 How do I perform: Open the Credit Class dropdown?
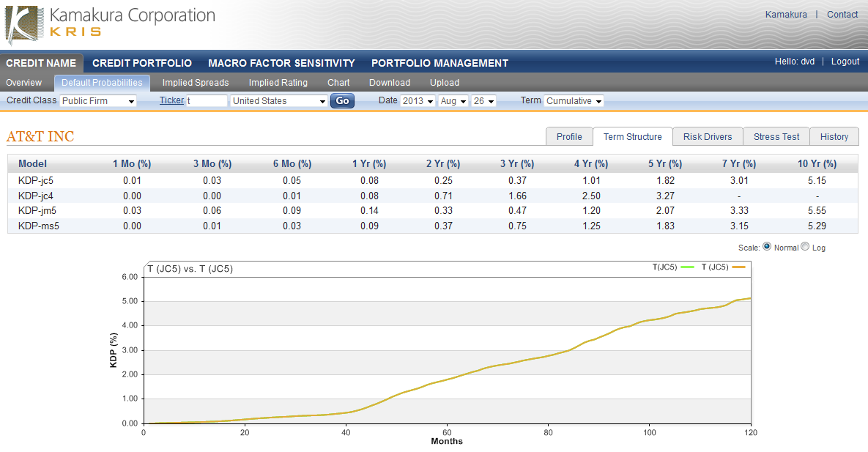point(98,101)
